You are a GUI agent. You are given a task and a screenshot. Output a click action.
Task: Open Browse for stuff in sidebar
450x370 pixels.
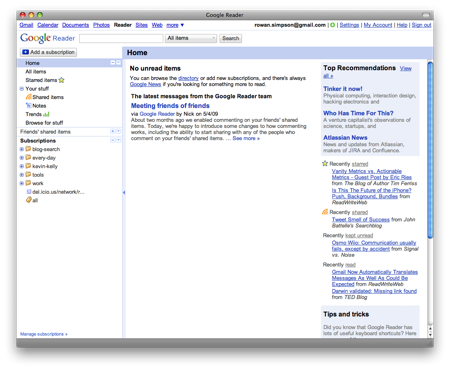point(44,123)
